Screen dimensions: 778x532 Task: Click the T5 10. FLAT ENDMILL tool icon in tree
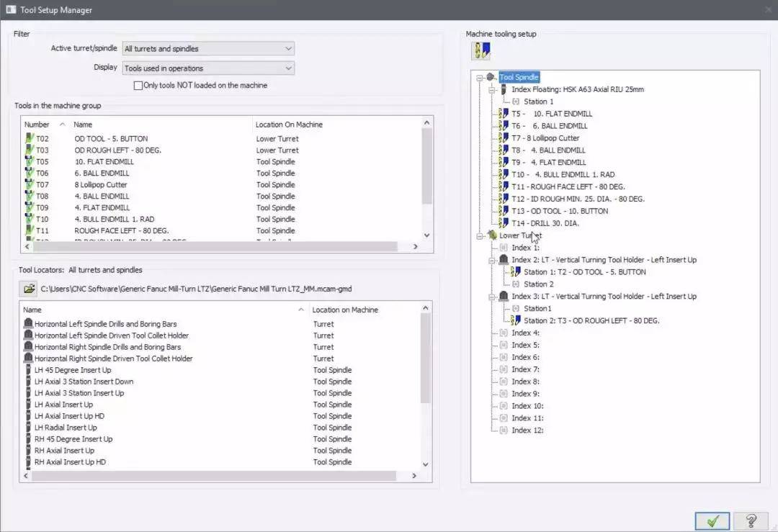click(x=504, y=114)
